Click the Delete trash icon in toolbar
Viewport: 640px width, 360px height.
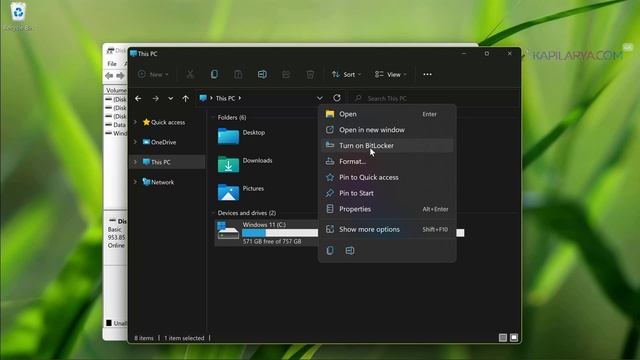point(310,74)
